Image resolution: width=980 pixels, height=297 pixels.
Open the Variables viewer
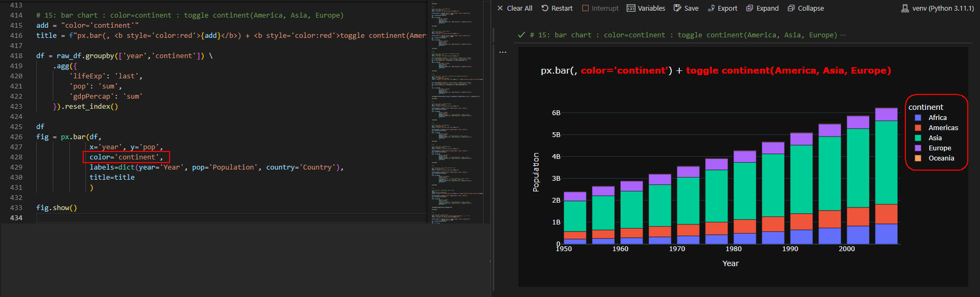[x=646, y=8]
